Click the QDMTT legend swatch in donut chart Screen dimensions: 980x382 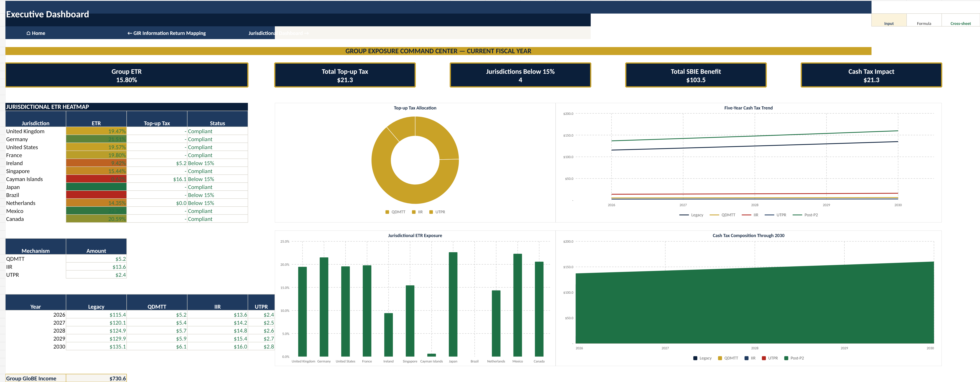387,212
